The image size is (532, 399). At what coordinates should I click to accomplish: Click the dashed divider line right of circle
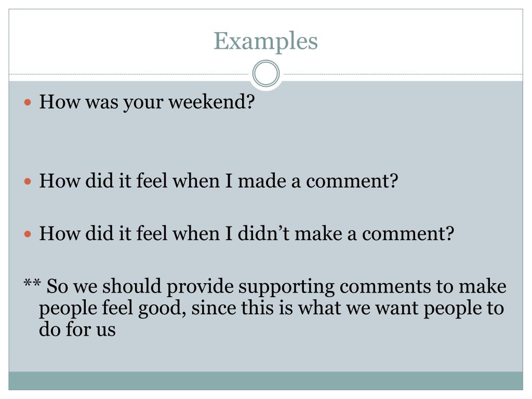click(402, 74)
